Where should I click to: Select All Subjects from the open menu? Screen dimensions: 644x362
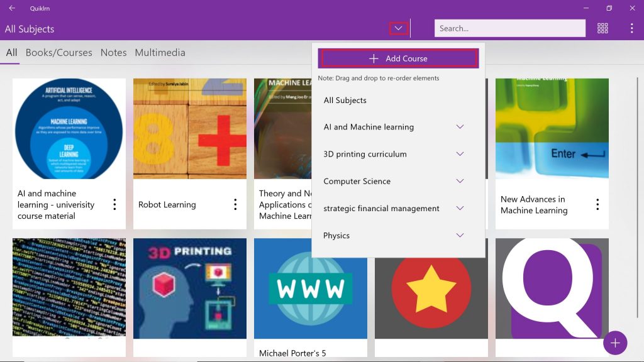[x=343, y=100]
